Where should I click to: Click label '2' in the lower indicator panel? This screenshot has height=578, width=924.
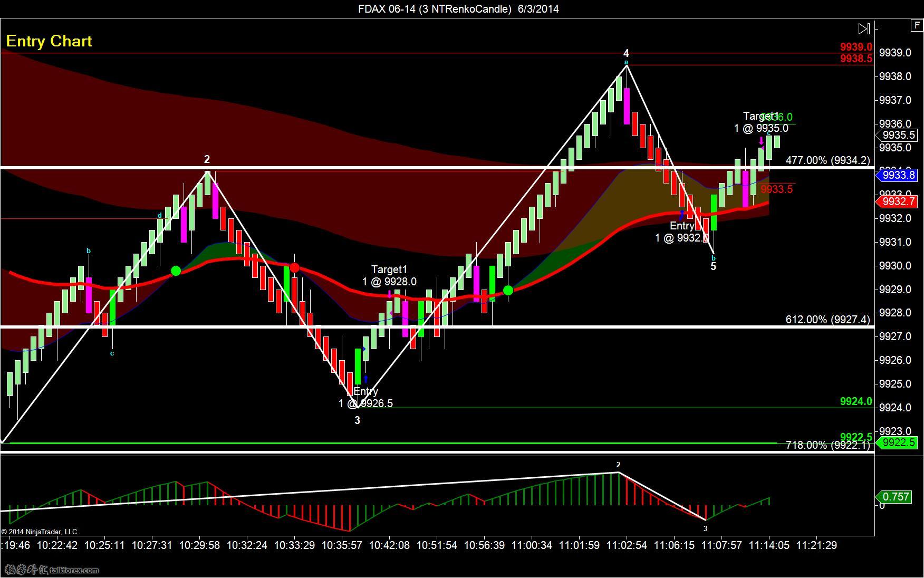pos(619,465)
